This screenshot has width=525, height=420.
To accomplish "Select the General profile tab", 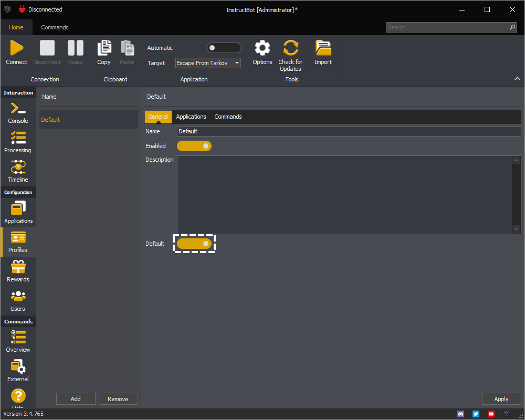I will pyautogui.click(x=158, y=117).
